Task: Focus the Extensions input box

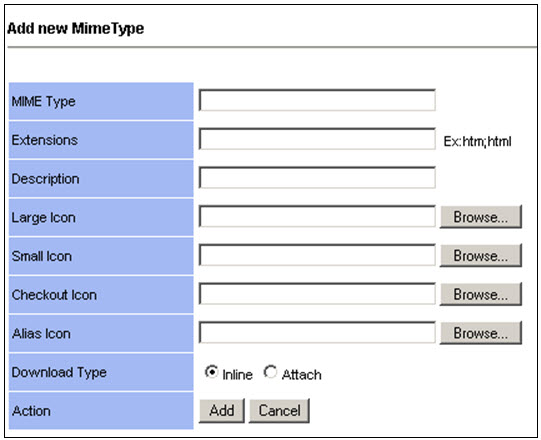Action: click(317, 139)
